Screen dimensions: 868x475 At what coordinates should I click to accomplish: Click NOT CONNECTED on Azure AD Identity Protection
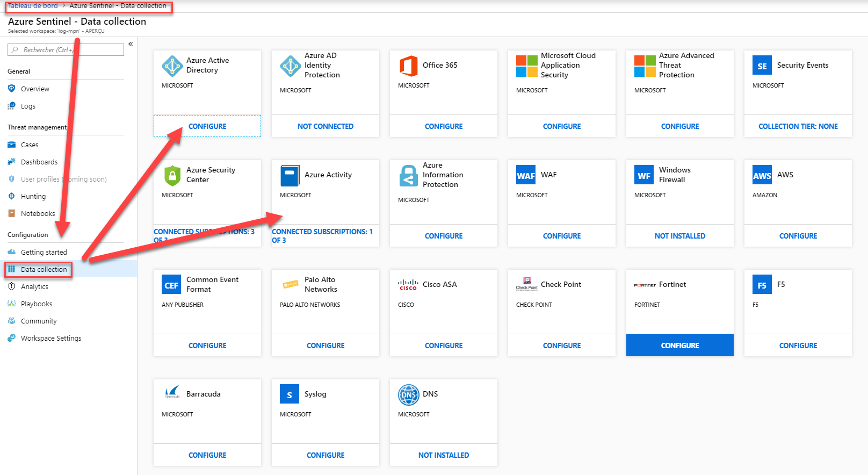pyautogui.click(x=325, y=126)
